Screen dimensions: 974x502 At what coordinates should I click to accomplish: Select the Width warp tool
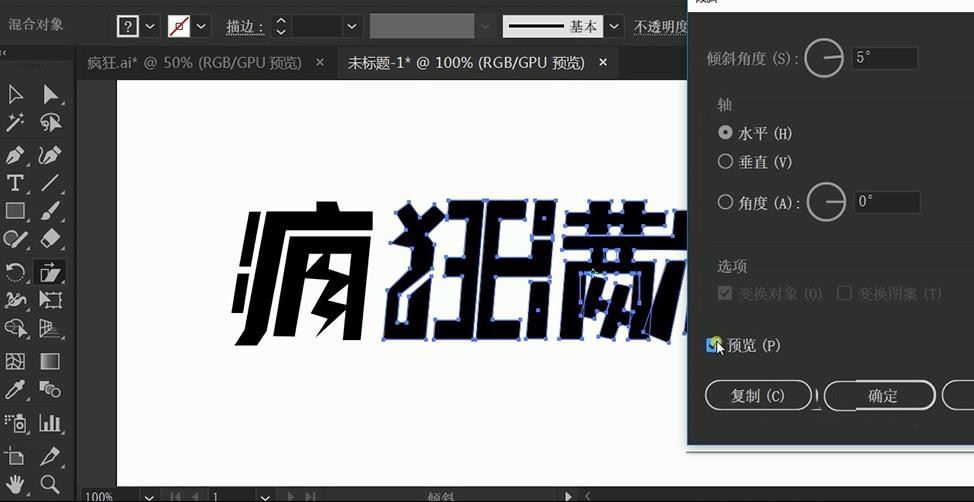coord(15,299)
